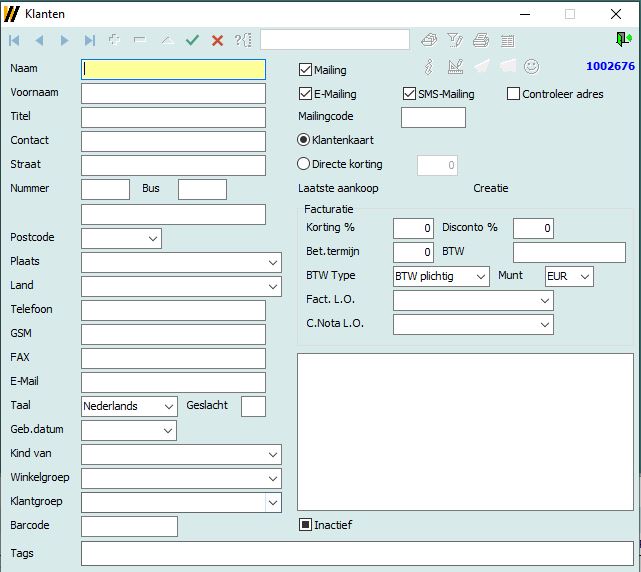
Task: Select the Directe korting radio button
Action: click(303, 164)
